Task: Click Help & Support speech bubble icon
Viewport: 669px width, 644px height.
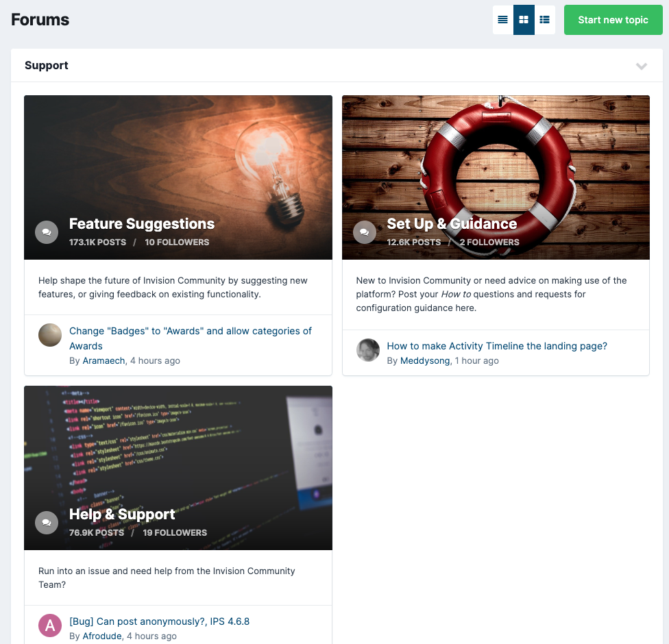Action: [46, 523]
